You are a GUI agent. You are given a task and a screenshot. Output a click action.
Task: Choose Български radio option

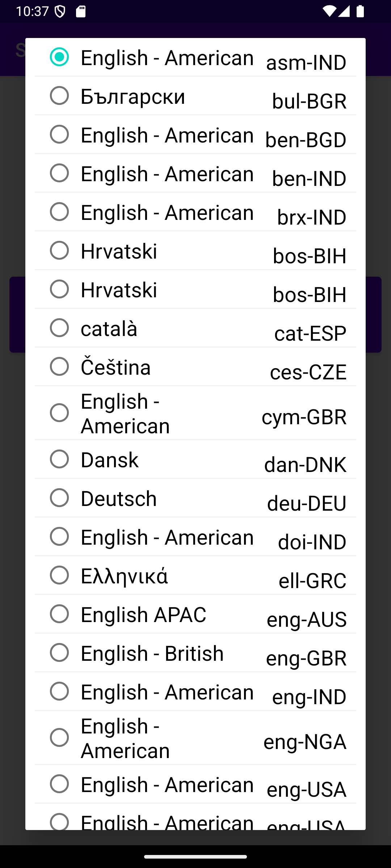59,96
